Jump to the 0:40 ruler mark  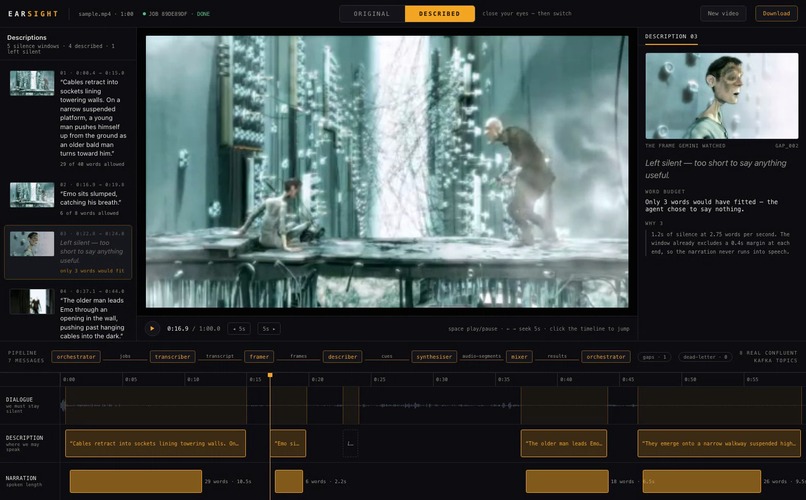pyautogui.click(x=566, y=379)
